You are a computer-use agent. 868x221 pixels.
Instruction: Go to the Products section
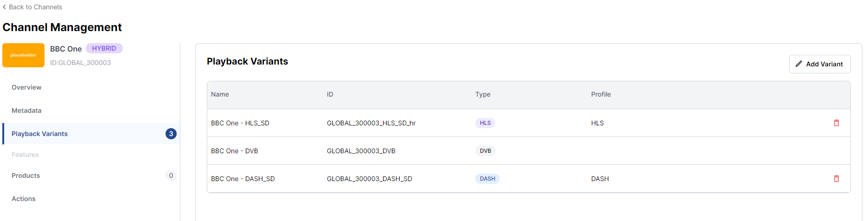click(26, 175)
